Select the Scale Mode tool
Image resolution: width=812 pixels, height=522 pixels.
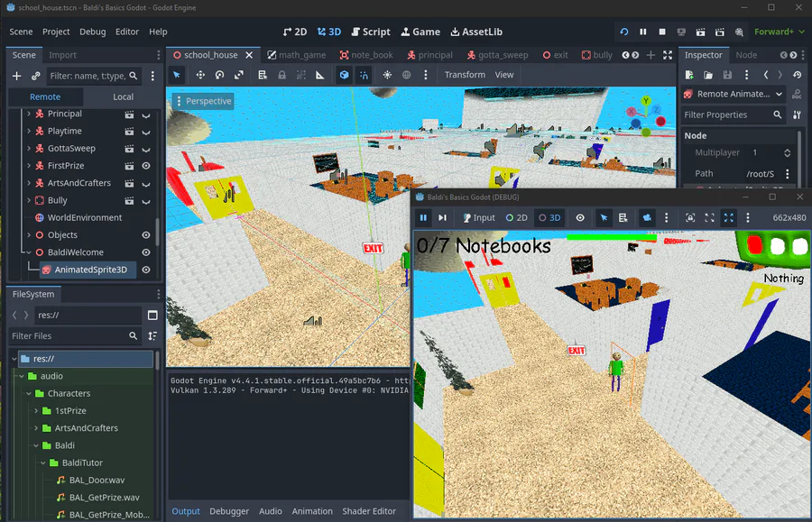click(239, 75)
